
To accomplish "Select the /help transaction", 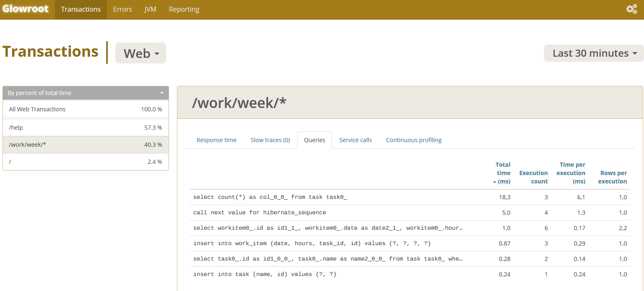I will coord(86,128).
